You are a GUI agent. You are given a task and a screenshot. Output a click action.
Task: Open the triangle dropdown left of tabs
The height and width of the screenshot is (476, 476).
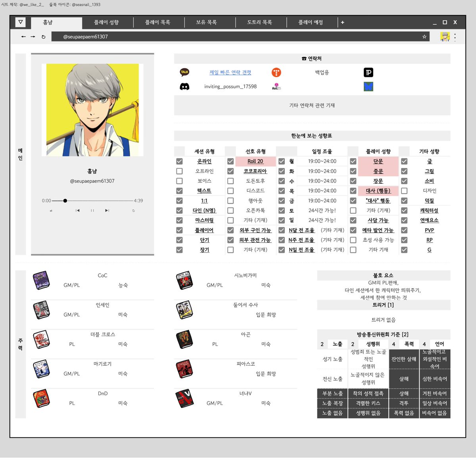click(x=21, y=22)
